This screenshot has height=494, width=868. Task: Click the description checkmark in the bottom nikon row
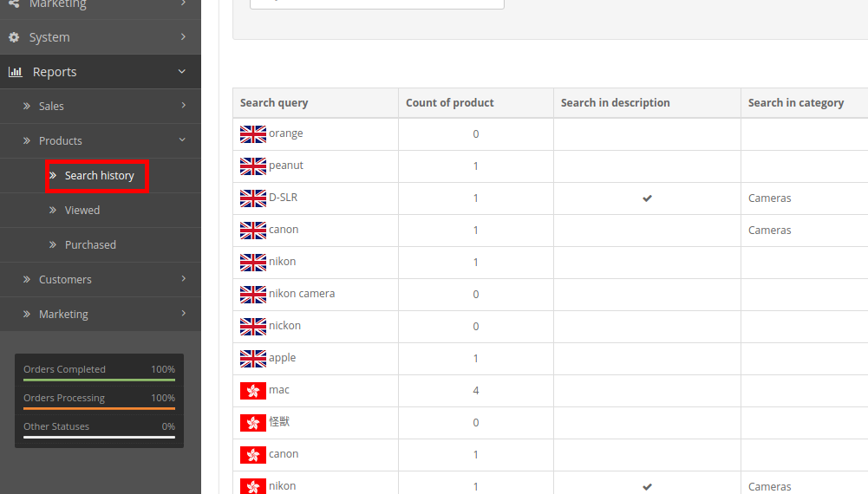[647, 487]
